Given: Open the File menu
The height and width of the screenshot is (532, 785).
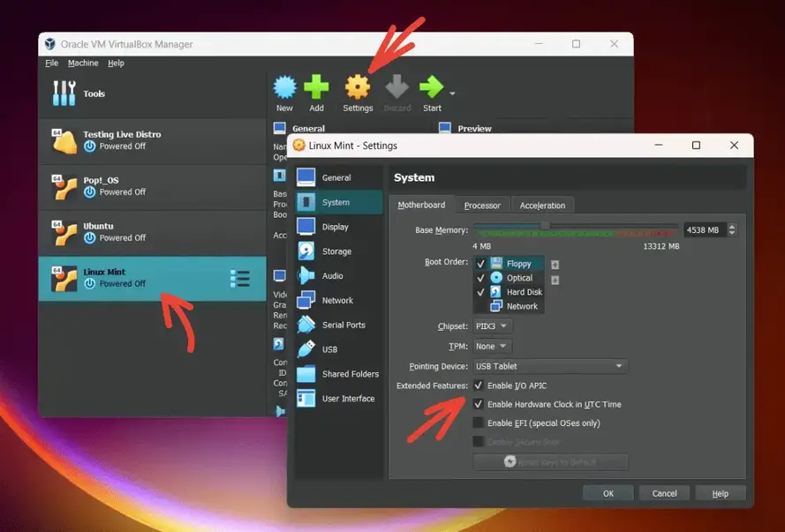Looking at the screenshot, I should [51, 63].
